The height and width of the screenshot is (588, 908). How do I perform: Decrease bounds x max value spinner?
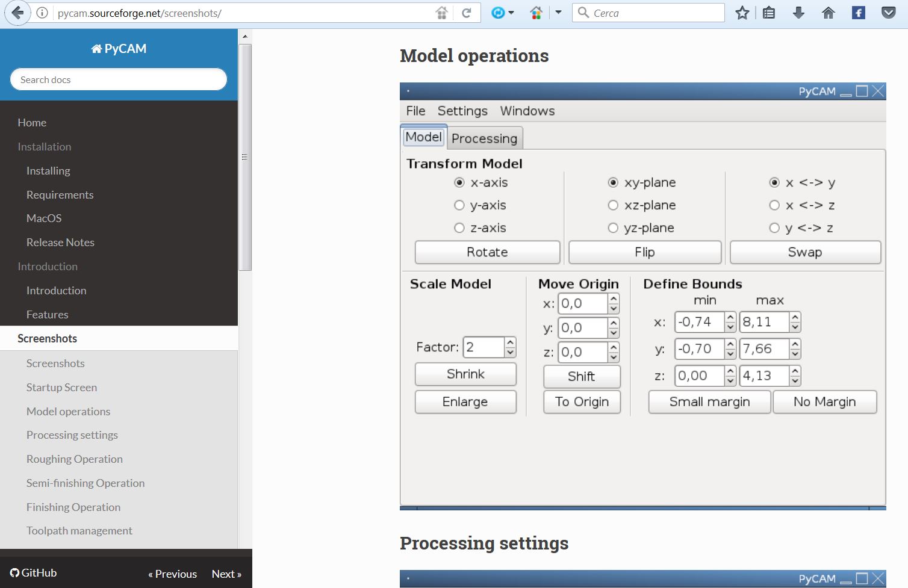(x=795, y=327)
